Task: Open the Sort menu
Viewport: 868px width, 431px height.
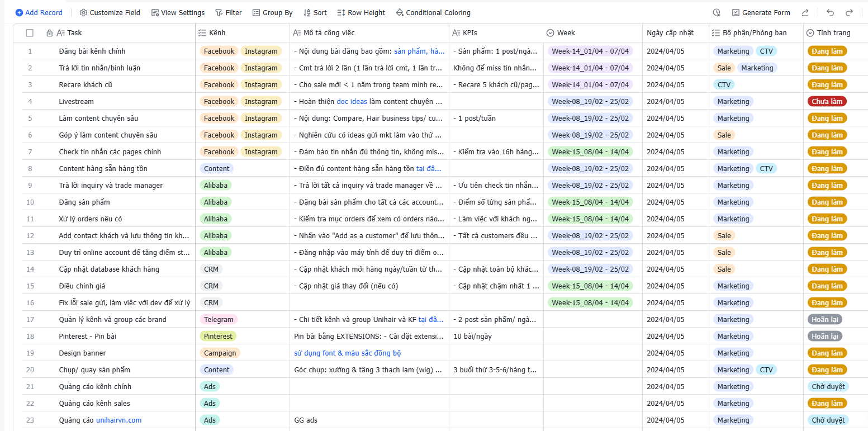Action: coord(315,12)
